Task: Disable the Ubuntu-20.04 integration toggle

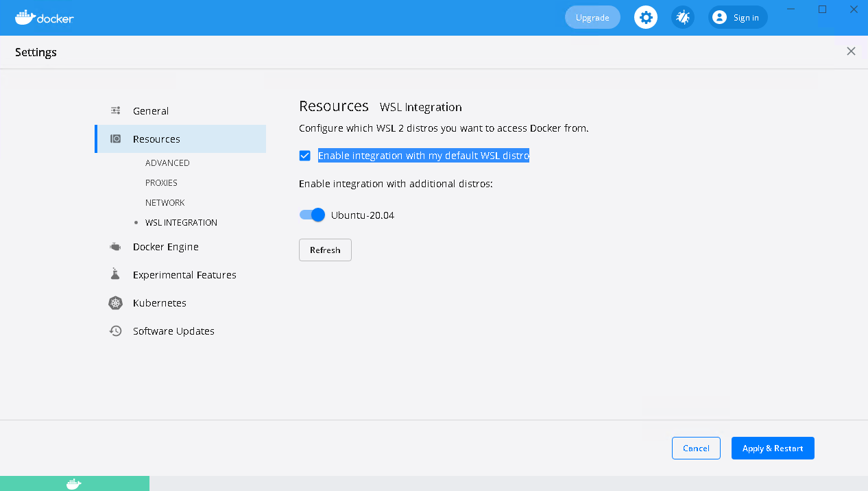Action: pos(312,215)
